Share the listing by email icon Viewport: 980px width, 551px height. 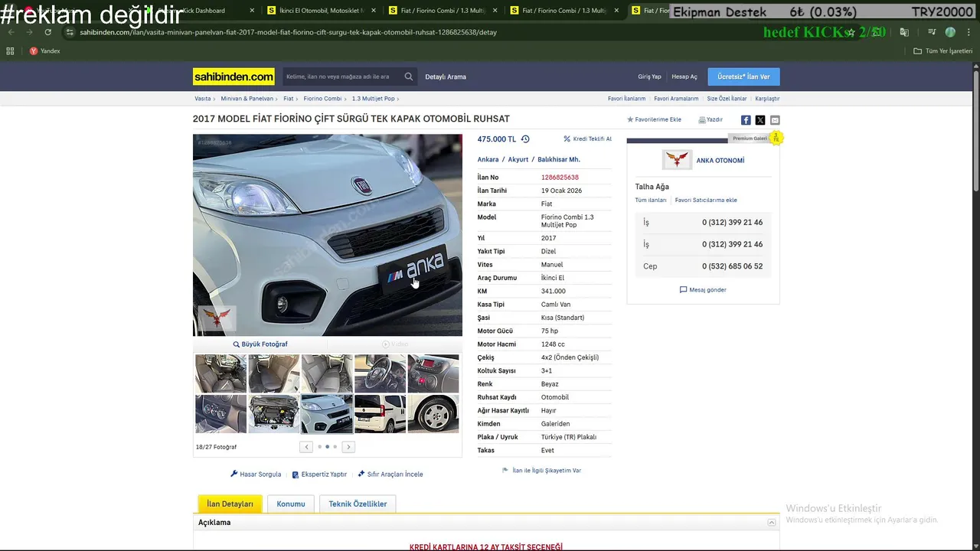point(775,120)
